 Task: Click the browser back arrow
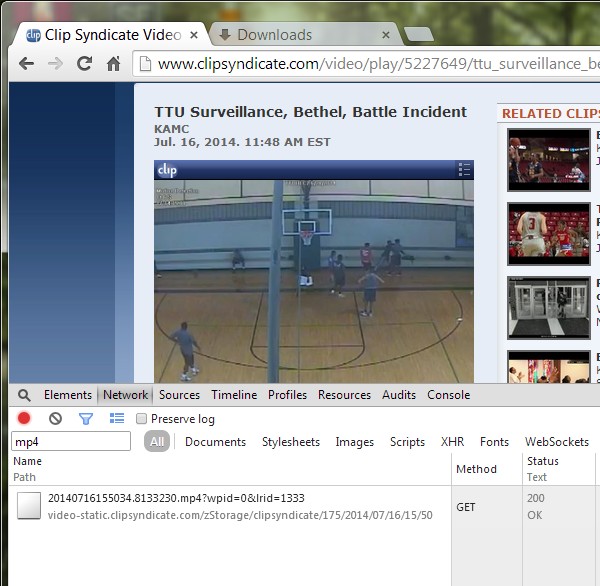point(26,64)
